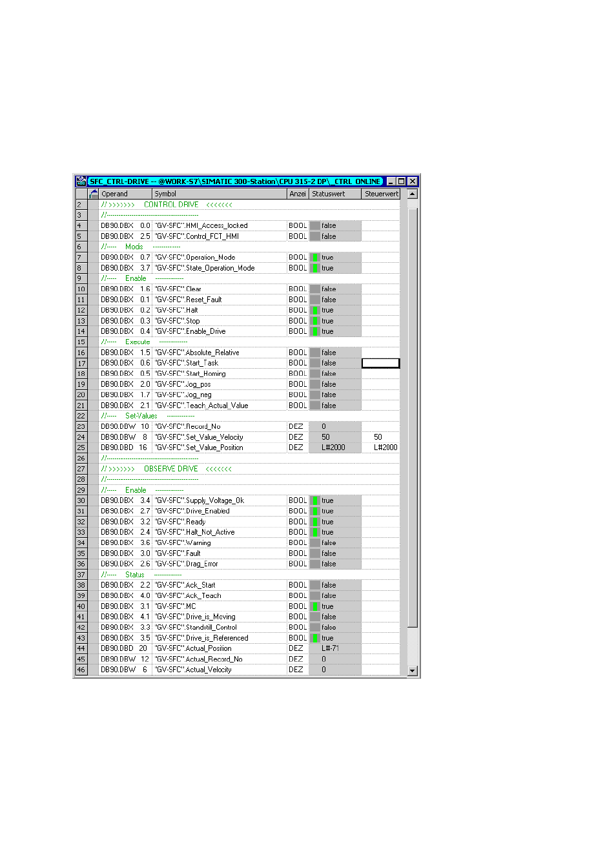Click symbol "GV-SFC".Halt_Not_Active

click(x=195, y=532)
